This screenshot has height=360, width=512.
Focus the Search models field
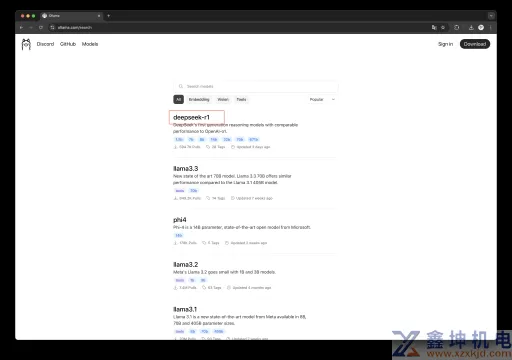tap(256, 86)
